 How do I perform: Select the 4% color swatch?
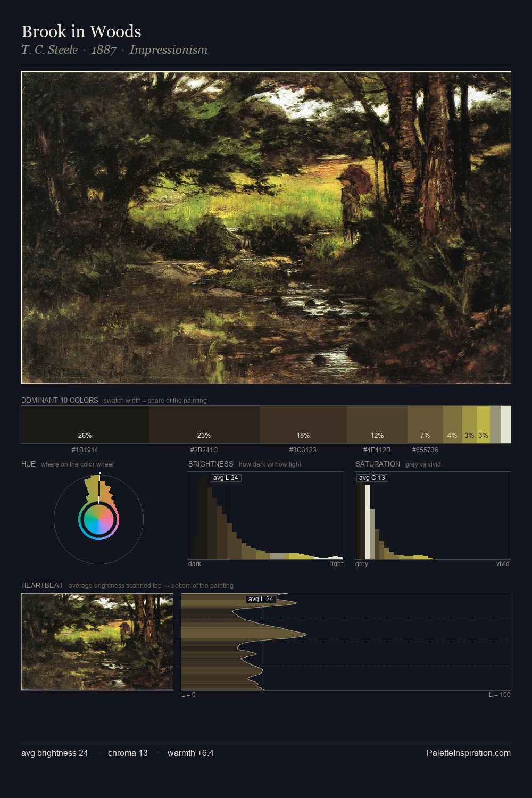(x=453, y=425)
